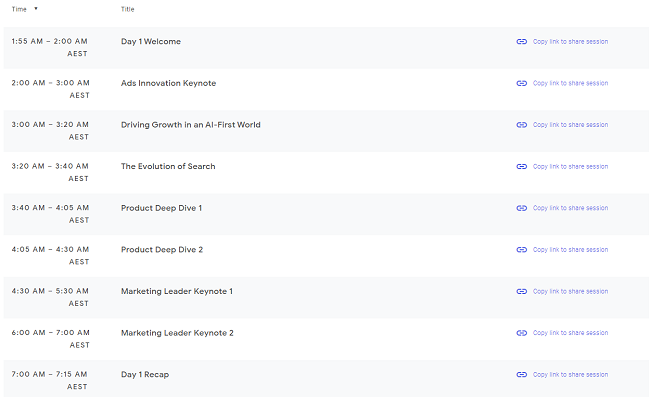Click the link icon in the Product Deep Dive 2 row
The height and width of the screenshot is (397, 650).
521,250
